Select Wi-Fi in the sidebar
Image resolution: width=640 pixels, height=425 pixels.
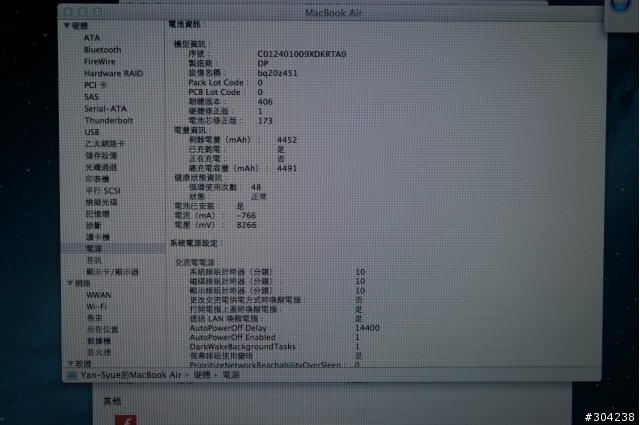[x=96, y=307]
